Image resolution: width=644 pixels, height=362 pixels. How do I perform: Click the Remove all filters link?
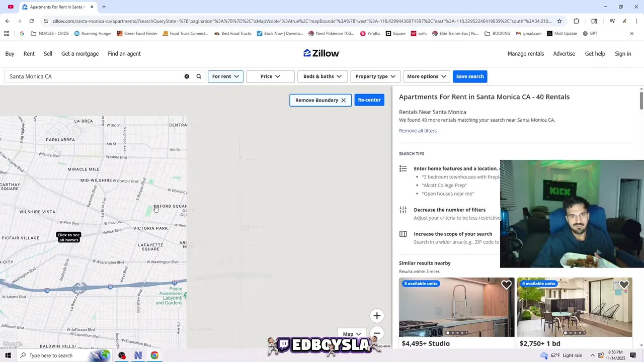[x=418, y=131]
